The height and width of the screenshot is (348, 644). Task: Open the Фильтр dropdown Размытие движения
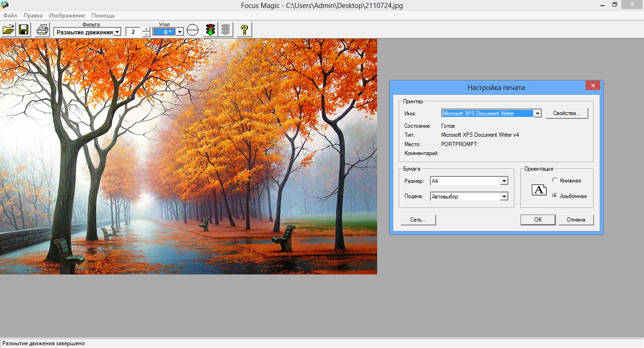pos(117,32)
